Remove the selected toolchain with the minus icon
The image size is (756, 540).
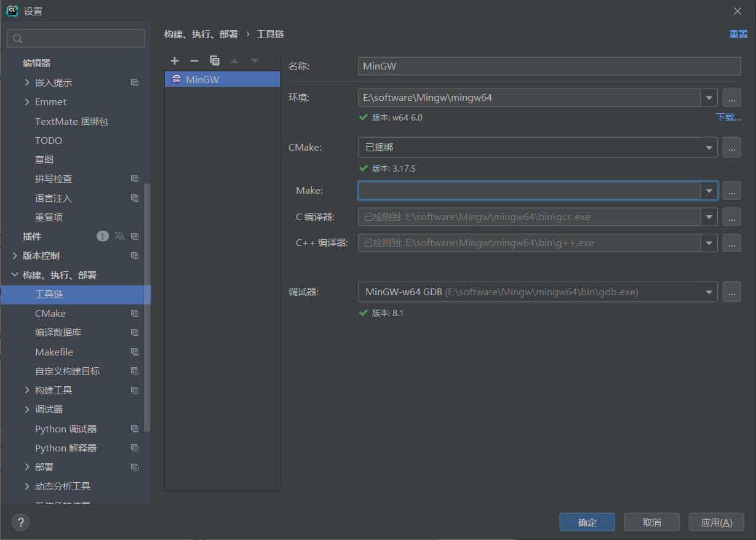(194, 60)
